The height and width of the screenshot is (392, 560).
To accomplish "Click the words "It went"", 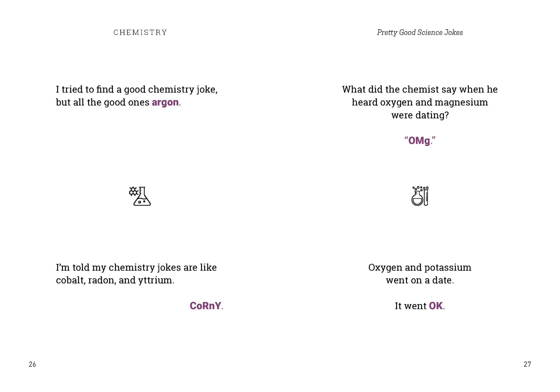I will (410, 306).
